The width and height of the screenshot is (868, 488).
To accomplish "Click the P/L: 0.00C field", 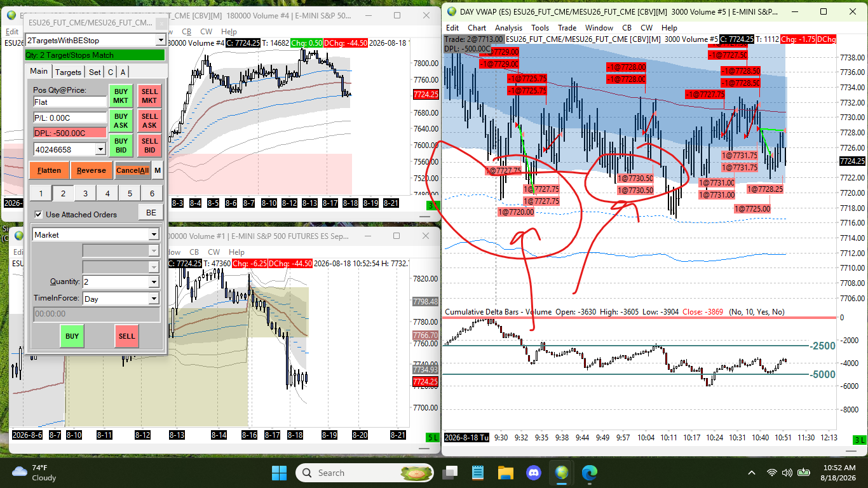I will tap(70, 118).
